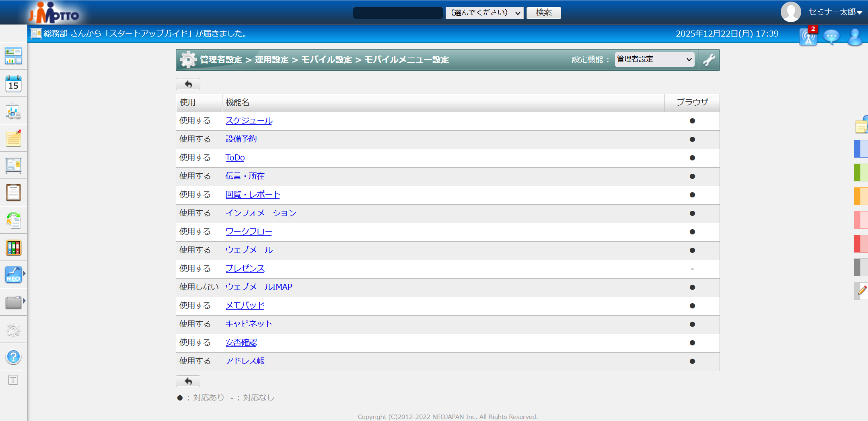The height and width of the screenshot is (421, 868).
Task: Open the chat speech bubble icon
Action: 831,37
